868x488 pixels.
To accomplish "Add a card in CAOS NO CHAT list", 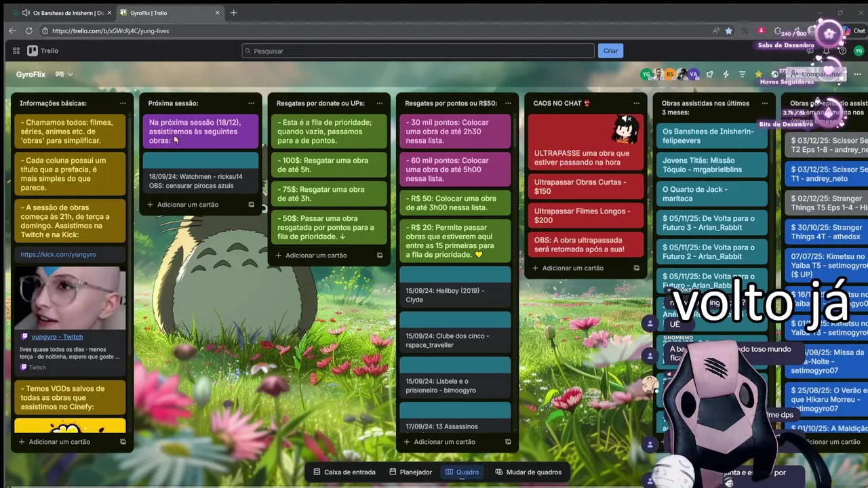I will coord(573,268).
